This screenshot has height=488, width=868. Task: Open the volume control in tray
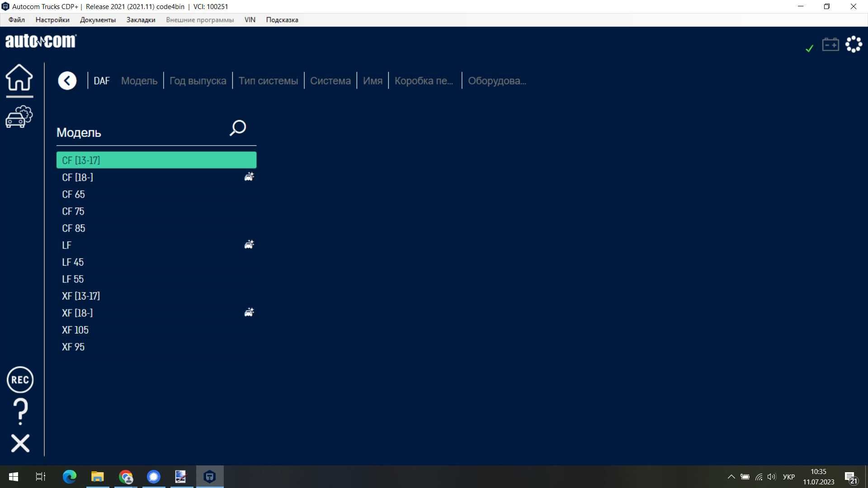(772, 477)
